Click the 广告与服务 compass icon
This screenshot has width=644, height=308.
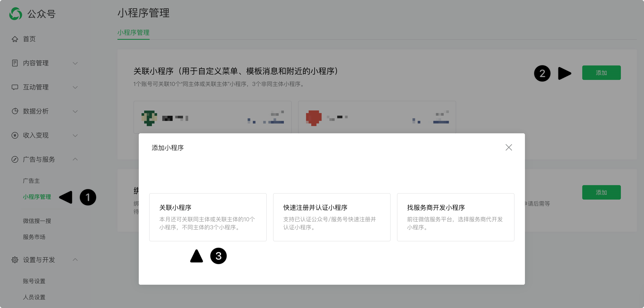(15, 159)
